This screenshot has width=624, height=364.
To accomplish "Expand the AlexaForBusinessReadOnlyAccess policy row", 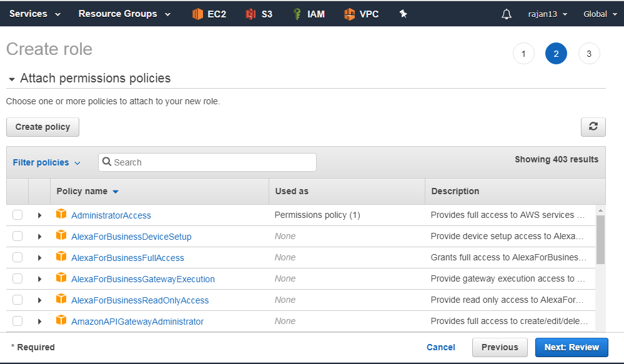I will [39, 300].
